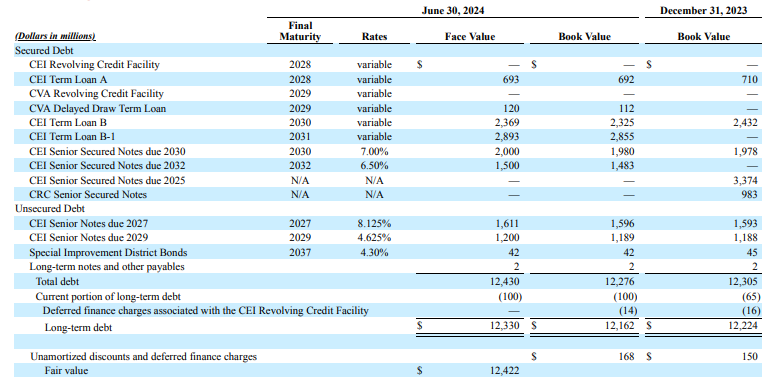Click the 12,305 total debt 2023 value
Viewport: 762px width, 377px height.
(743, 281)
